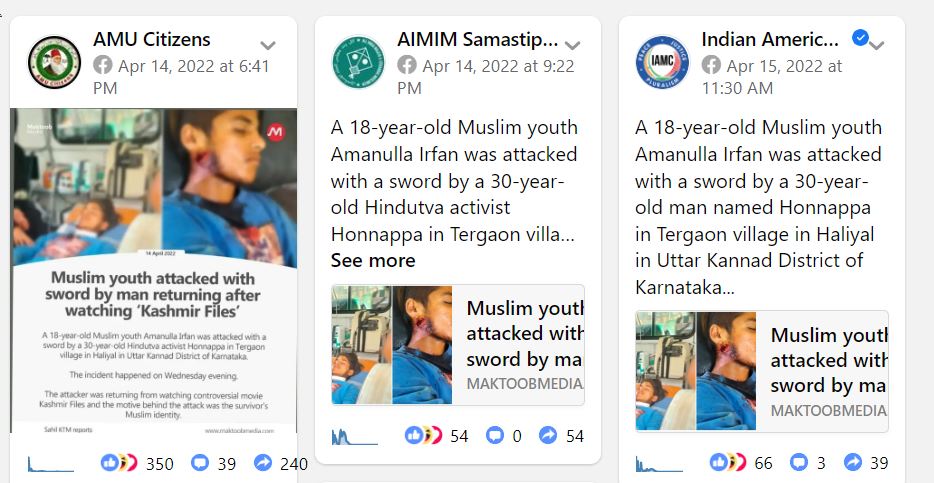
Task: Click share icon with 39 shares on IAMC post
Action: pos(853,462)
